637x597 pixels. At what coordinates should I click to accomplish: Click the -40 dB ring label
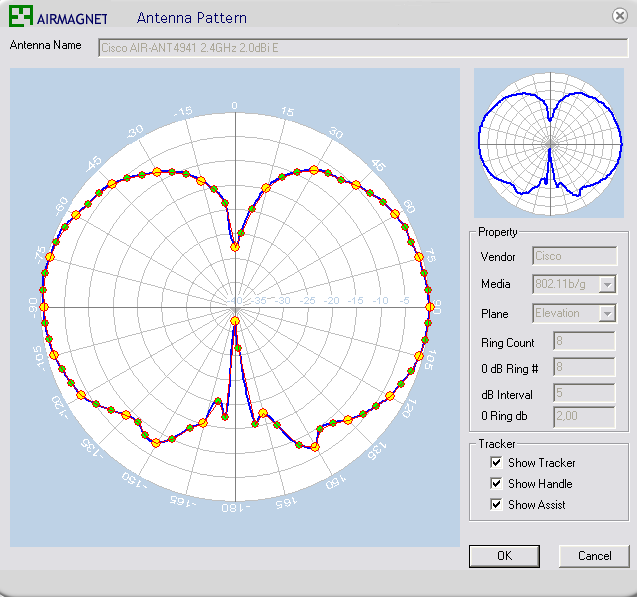pyautogui.click(x=235, y=301)
